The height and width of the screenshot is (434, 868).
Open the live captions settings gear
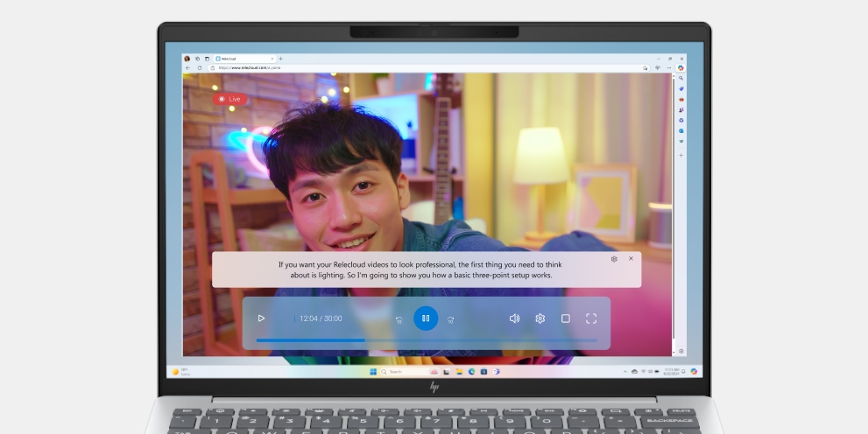click(614, 259)
